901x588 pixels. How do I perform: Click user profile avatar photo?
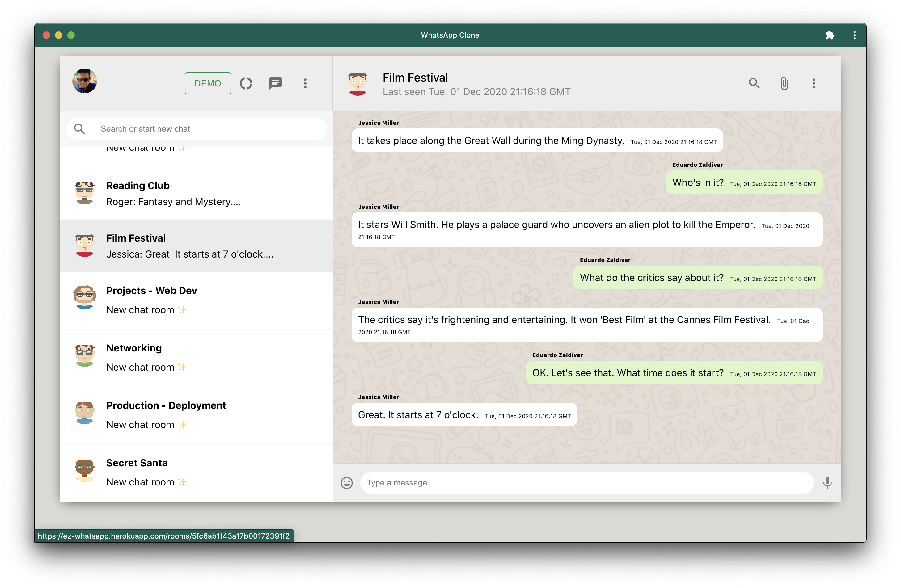coord(84,81)
